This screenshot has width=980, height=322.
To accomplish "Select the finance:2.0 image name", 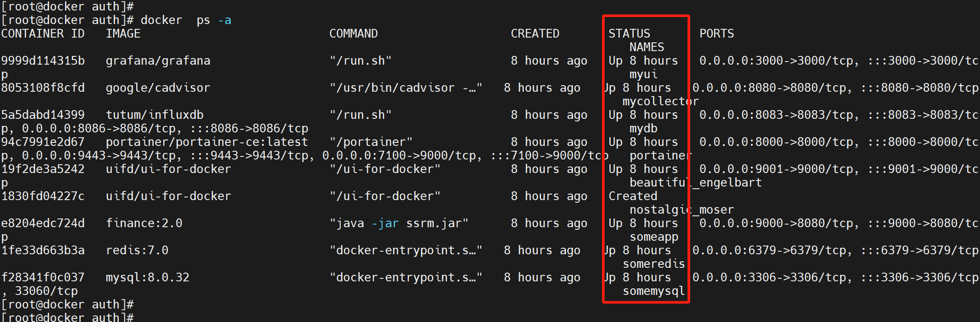I will [144, 223].
